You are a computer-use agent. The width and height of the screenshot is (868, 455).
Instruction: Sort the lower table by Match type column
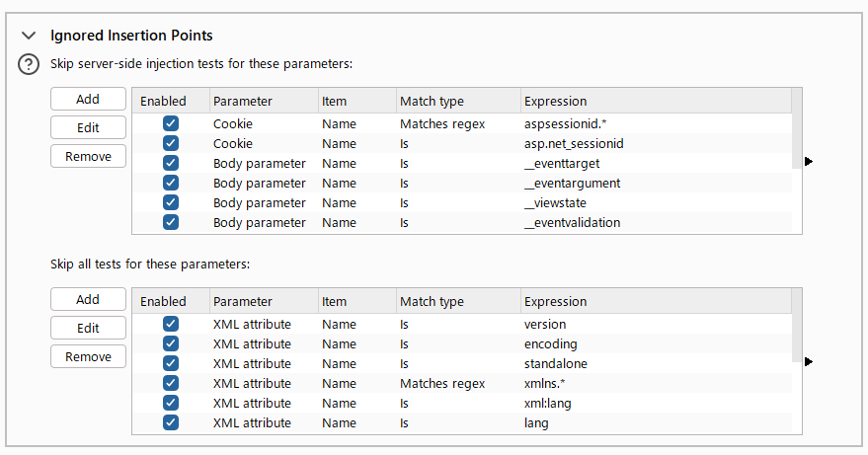click(x=432, y=301)
